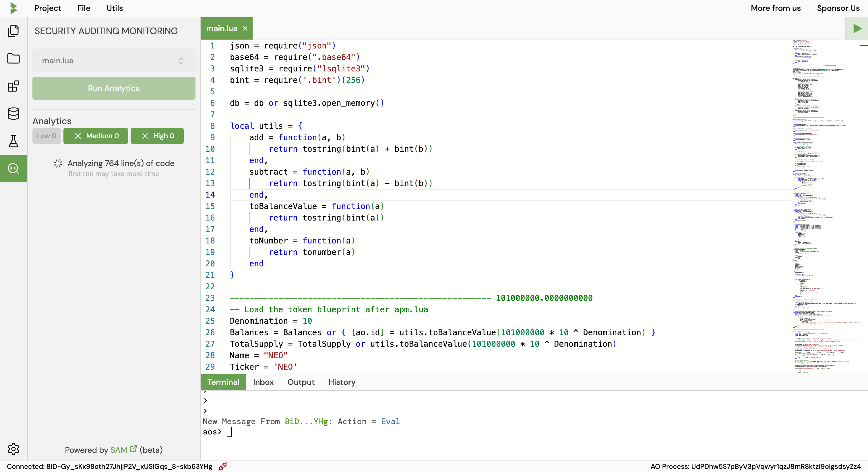Toggle the Medium 0 severity filter

(x=96, y=136)
